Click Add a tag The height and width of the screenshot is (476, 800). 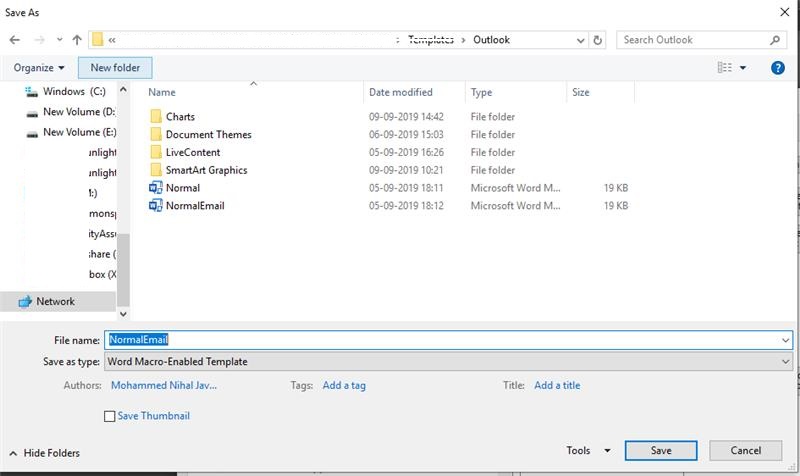coord(344,386)
